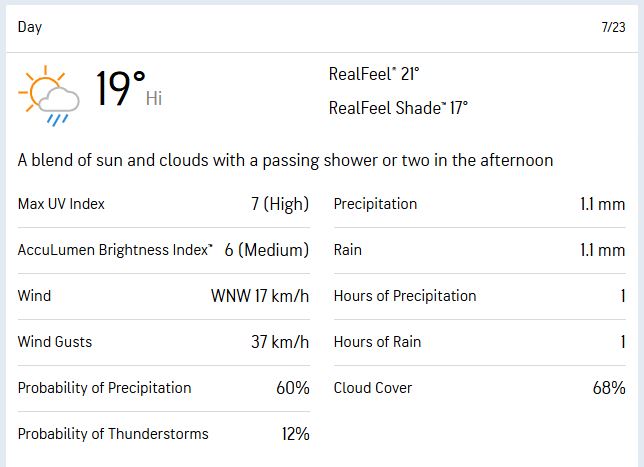Click the Hours of Precipitation label
The width and height of the screenshot is (644, 467).
click(x=405, y=296)
